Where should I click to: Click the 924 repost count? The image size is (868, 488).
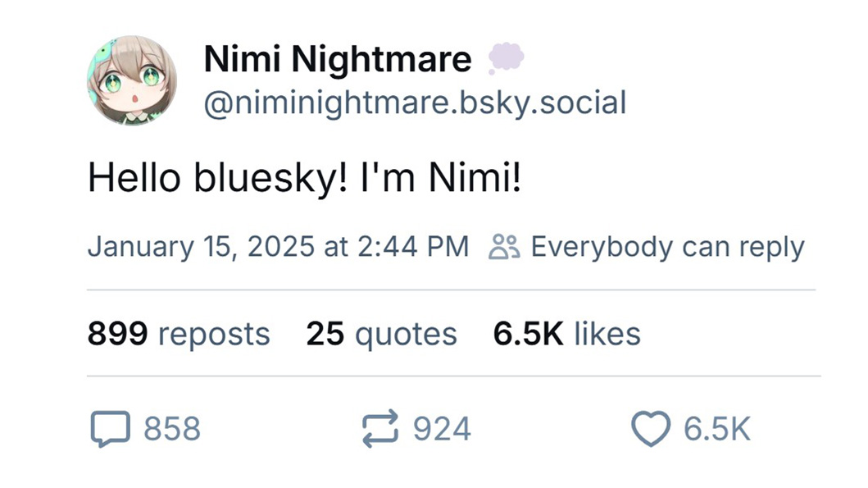[442, 429]
